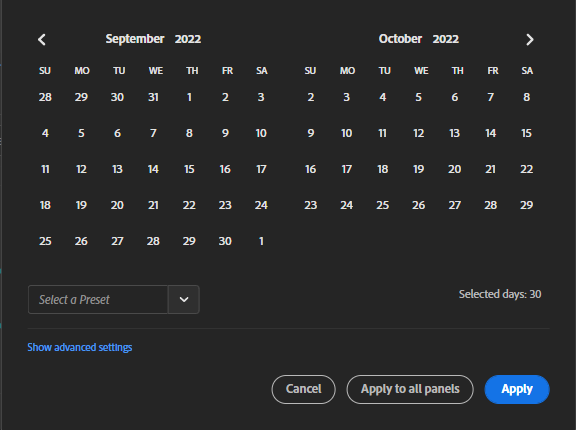
Task: Click the September month heading
Action: [135, 39]
